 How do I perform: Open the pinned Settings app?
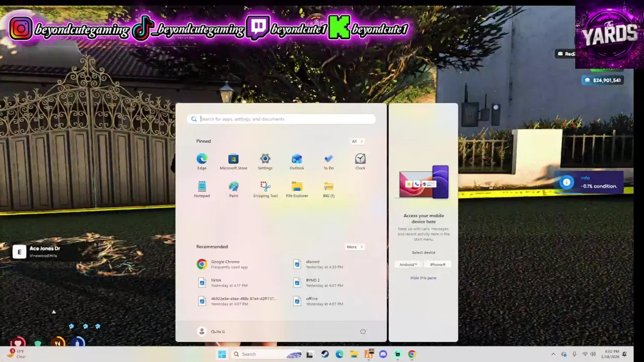[265, 162]
